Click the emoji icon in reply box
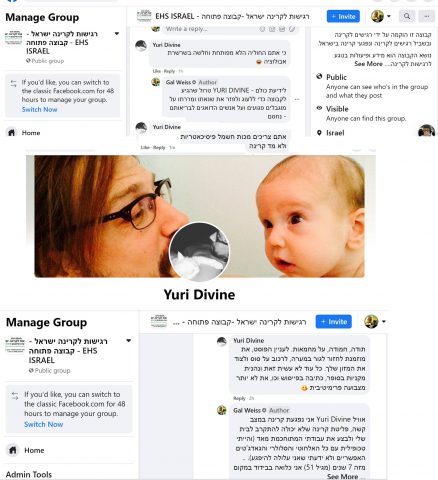Viewport: 438px width, 480px height. 262,29
